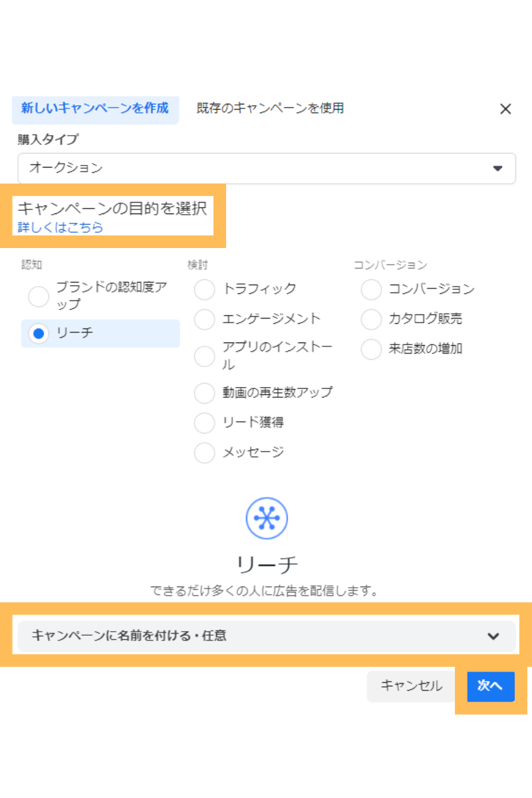Screen dimensions: 532x798
Task: Select the コンバージョン radio option
Action: (x=371, y=289)
